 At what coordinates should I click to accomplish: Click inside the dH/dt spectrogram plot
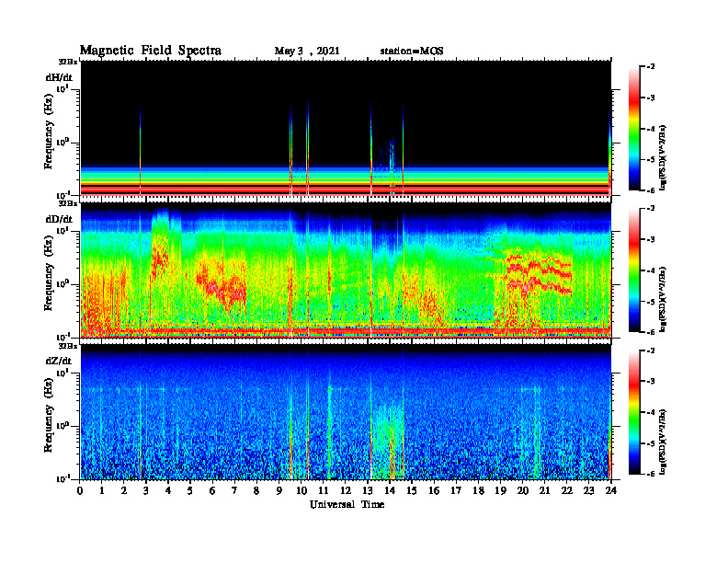pos(346,128)
